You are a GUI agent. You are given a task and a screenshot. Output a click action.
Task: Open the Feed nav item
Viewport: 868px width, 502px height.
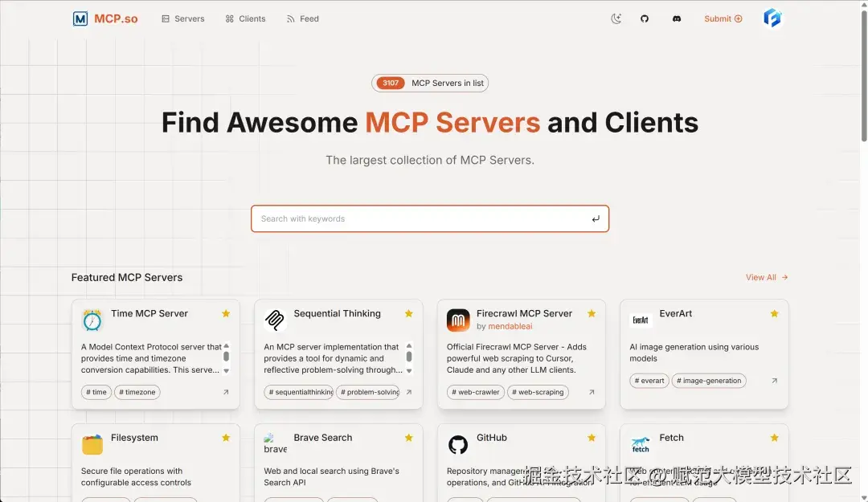(x=303, y=18)
